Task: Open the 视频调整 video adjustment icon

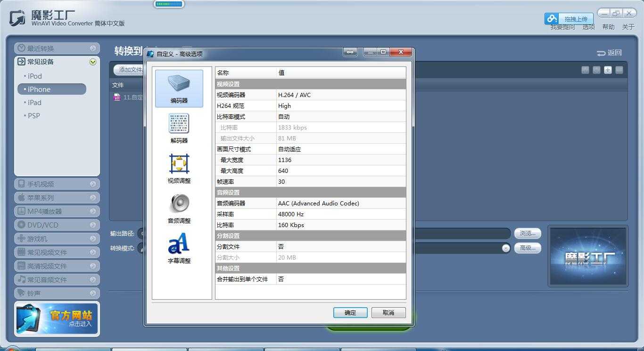Action: 179,163
